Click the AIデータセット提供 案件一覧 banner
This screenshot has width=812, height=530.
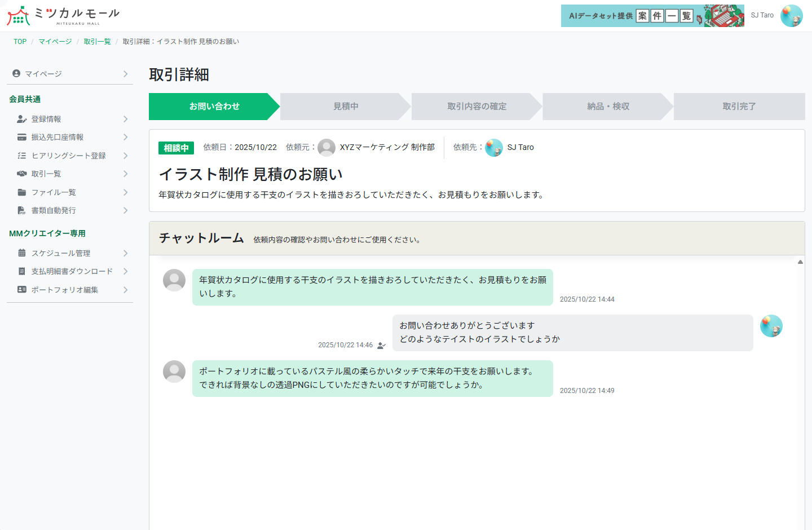(x=652, y=16)
